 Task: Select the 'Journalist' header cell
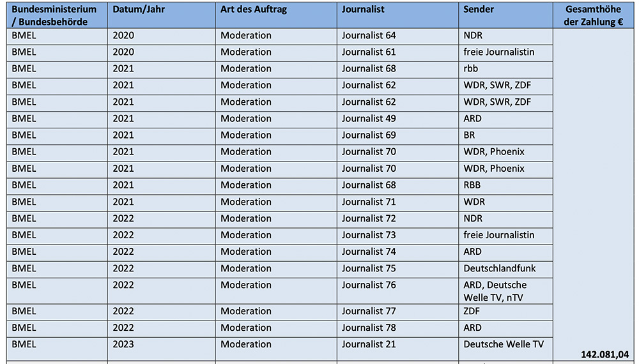[x=397, y=15]
